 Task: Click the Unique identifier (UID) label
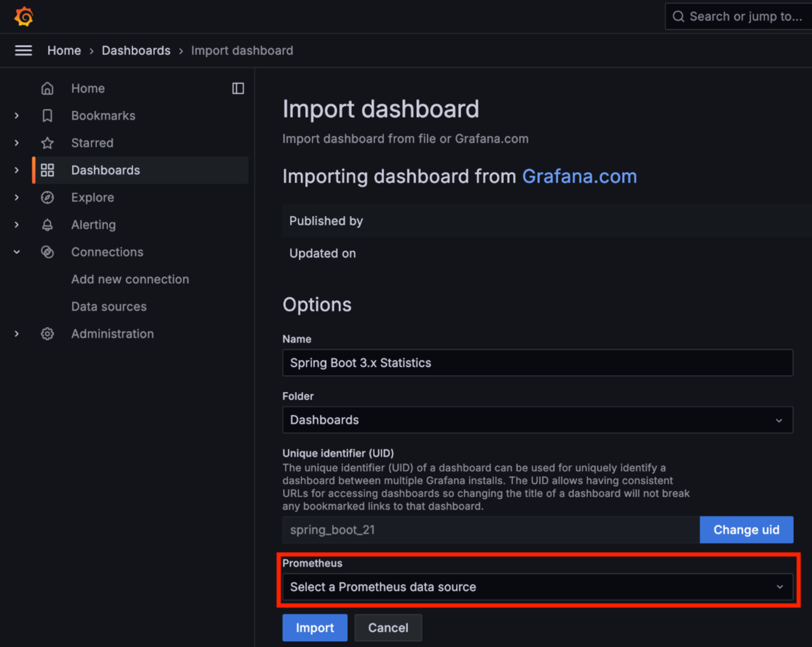[x=338, y=453]
